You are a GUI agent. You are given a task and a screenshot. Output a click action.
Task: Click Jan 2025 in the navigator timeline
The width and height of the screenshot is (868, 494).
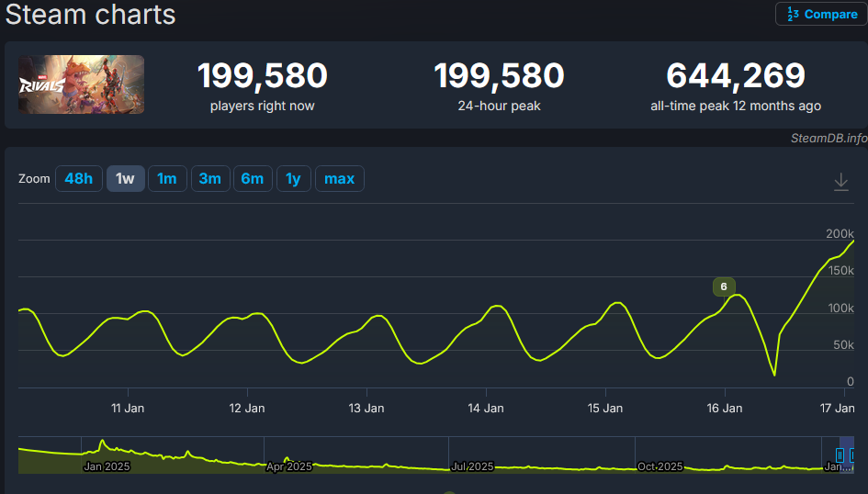107,466
